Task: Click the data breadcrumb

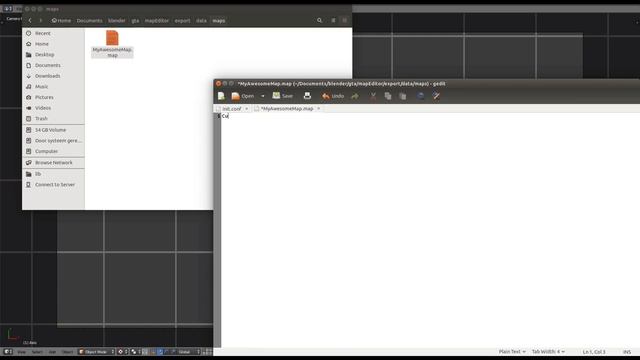Action: tap(201, 20)
